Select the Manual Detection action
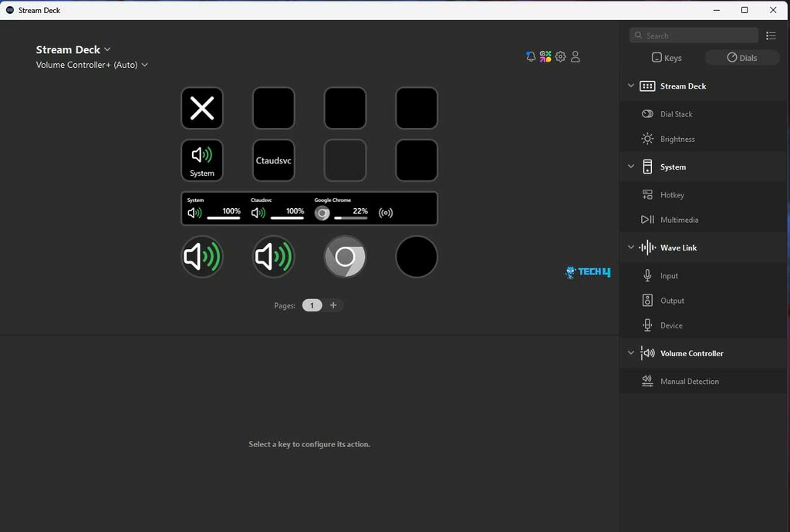The width and height of the screenshot is (790, 532). pos(690,381)
